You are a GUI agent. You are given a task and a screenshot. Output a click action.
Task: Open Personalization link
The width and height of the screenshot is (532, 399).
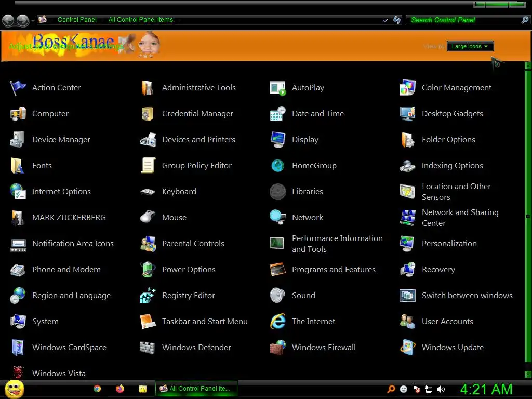[x=449, y=244]
